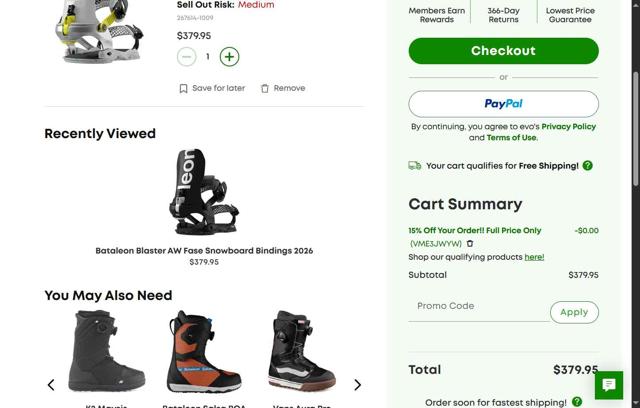Click the Free Shipping help question icon
This screenshot has height=408, width=640.
tap(588, 166)
